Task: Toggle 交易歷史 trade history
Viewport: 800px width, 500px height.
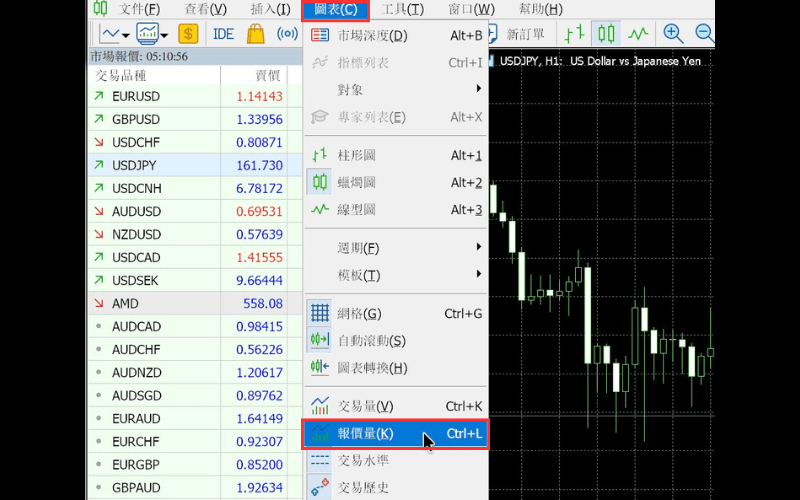Action: (x=396, y=488)
